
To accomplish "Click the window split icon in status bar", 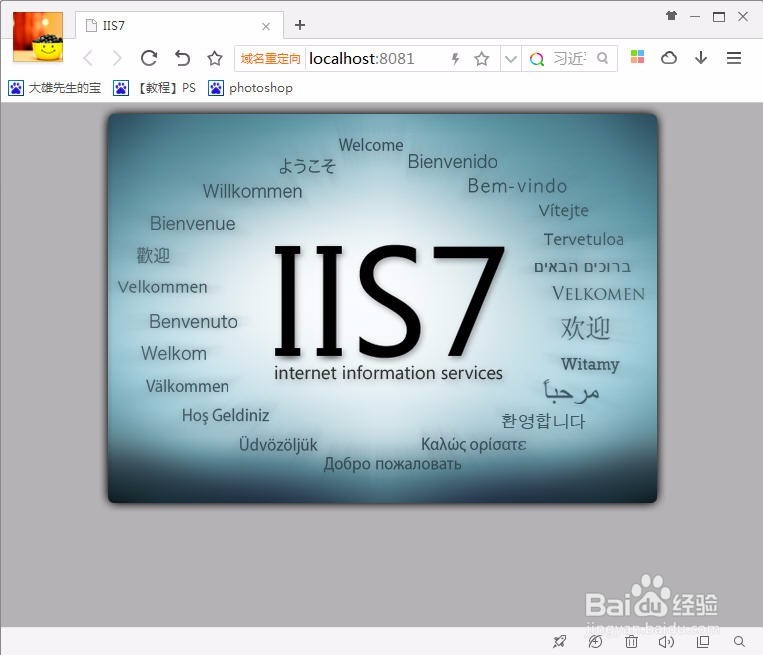I will click(703, 642).
